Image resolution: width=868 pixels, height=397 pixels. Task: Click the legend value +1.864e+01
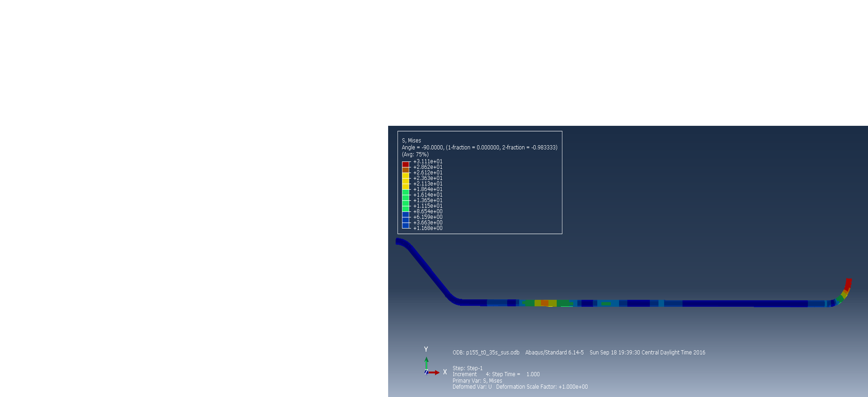[428, 189]
